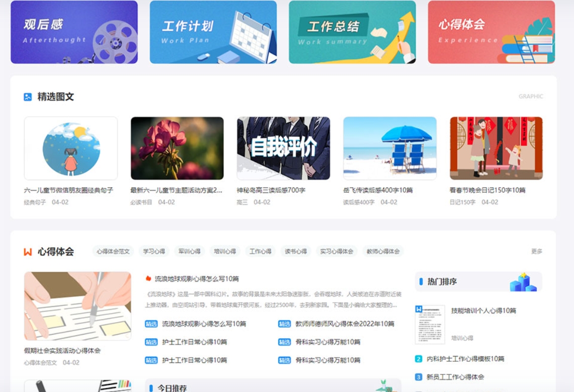Open 最新六一儿童节主题活动方案 article
The width and height of the screenshot is (574, 392).
177,190
